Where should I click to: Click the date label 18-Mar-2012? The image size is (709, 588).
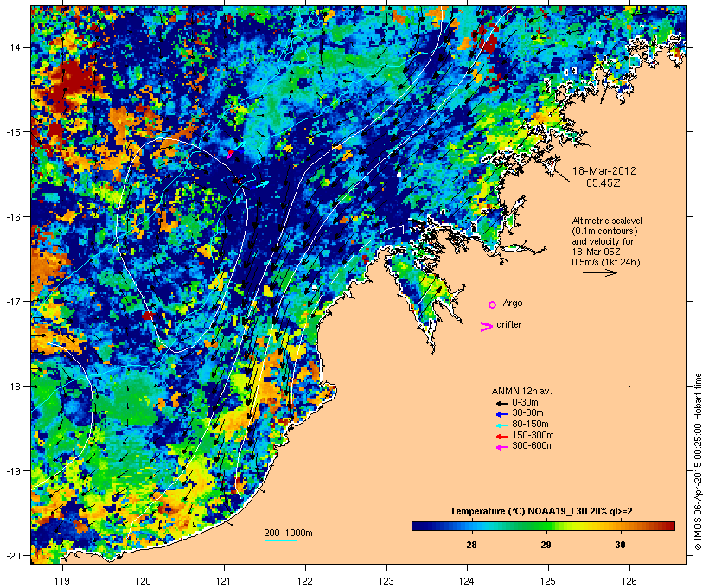click(x=604, y=171)
